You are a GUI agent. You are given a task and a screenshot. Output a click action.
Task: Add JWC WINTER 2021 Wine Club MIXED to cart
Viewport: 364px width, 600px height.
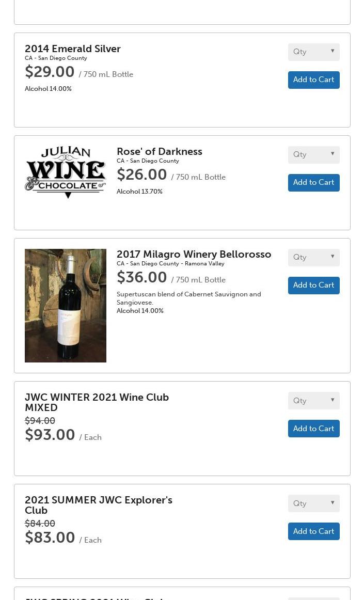click(313, 429)
